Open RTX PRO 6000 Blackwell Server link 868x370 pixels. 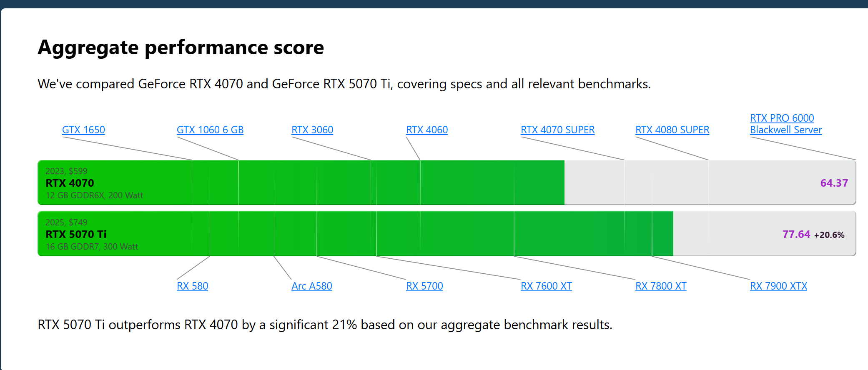(x=786, y=124)
